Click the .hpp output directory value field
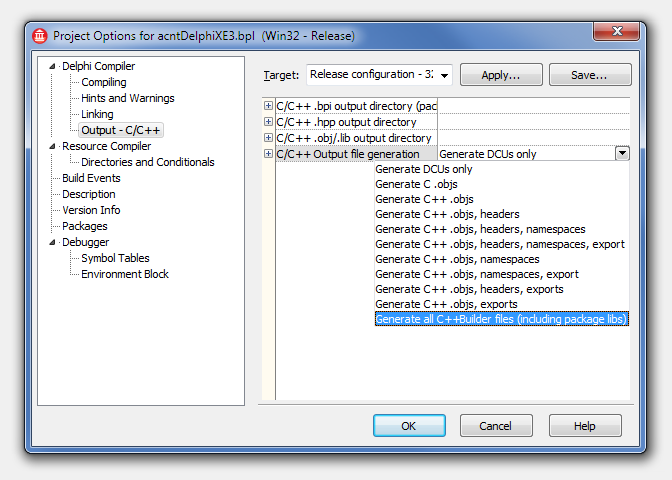Image resolution: width=672 pixels, height=480 pixels. 534,122
